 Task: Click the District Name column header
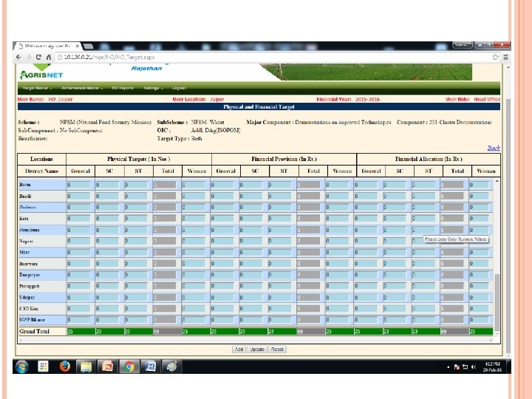[41, 171]
